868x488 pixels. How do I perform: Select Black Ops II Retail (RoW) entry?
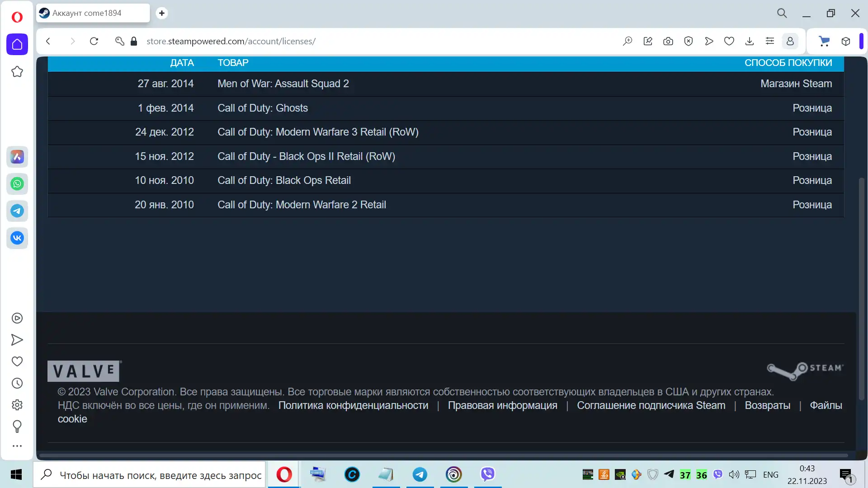tap(446, 156)
